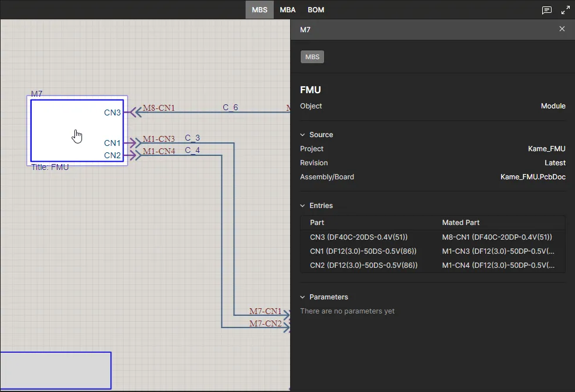Click the M7-CN1 connector arrow icon
The image size is (575, 392).
tap(285, 315)
